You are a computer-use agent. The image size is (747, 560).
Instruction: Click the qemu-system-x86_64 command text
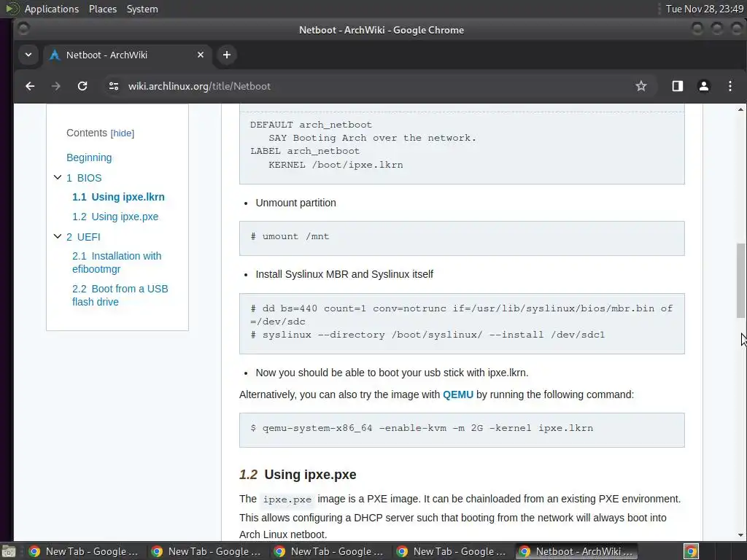click(422, 428)
